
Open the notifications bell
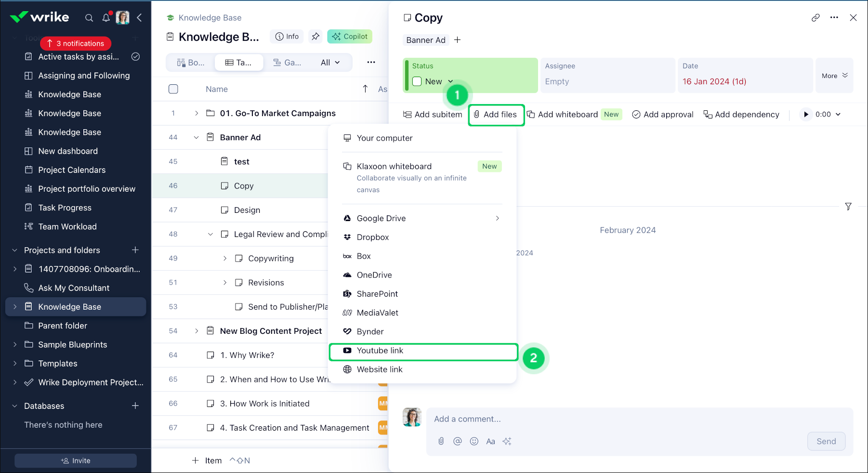point(106,18)
